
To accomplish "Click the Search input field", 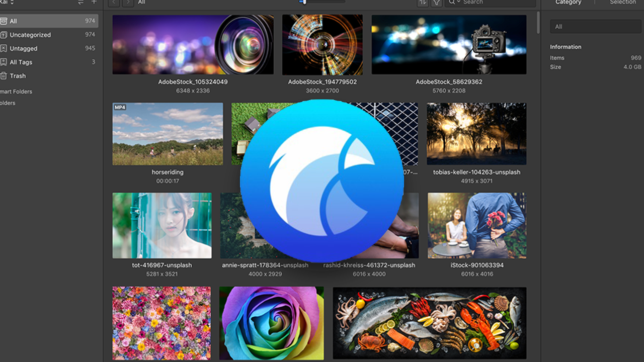I will click(x=492, y=2).
